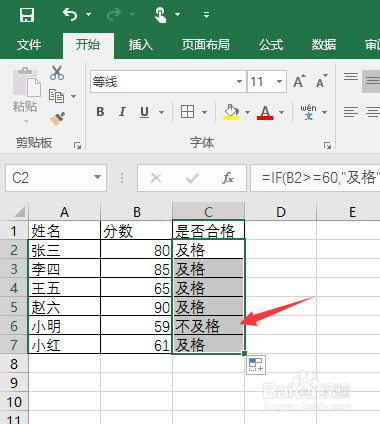Click the wén phonetic guide icon
The image size is (380, 424).
[309, 112]
